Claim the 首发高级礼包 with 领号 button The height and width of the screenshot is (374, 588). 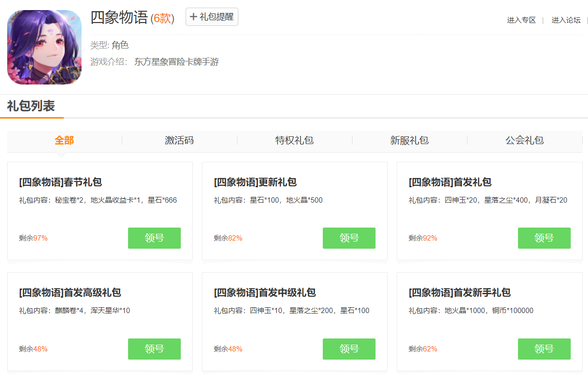point(154,349)
